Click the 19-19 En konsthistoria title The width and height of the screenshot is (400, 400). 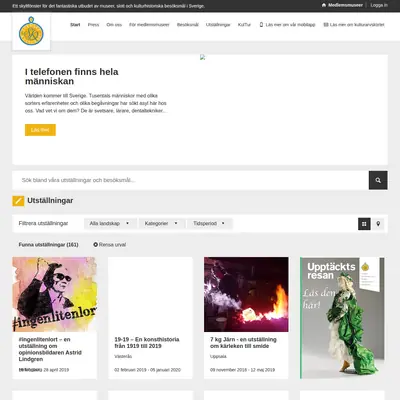coord(147,343)
